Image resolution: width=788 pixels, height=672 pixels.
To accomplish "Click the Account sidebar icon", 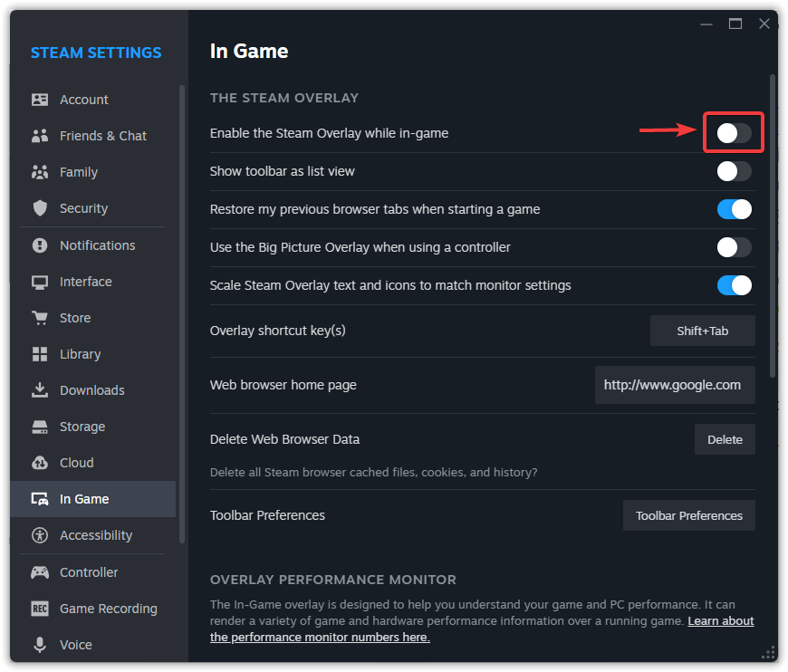I will [40, 99].
